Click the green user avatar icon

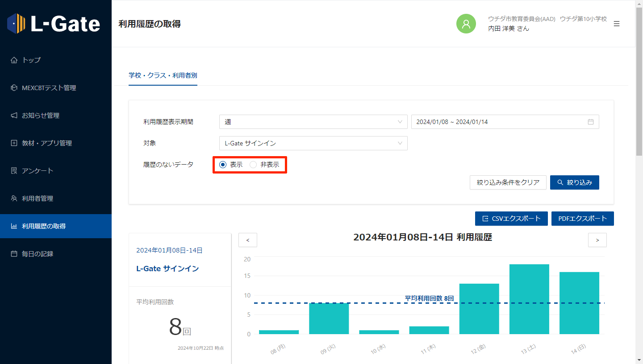[x=466, y=24]
